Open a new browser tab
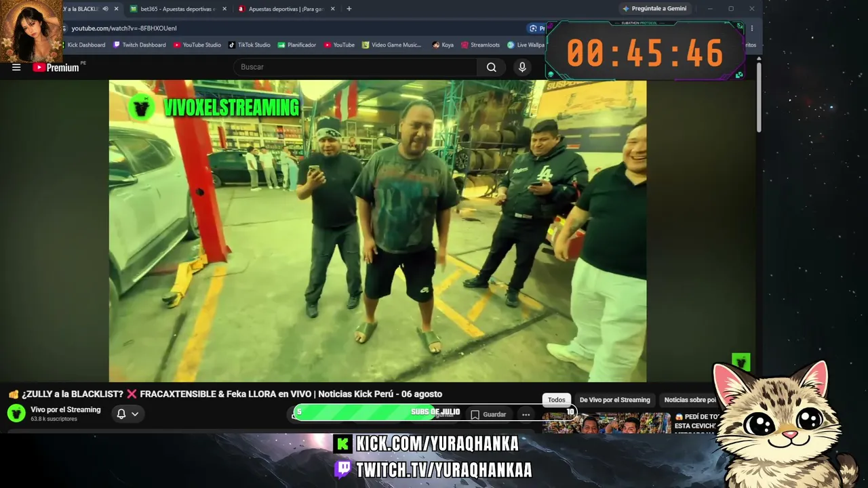 tap(349, 9)
